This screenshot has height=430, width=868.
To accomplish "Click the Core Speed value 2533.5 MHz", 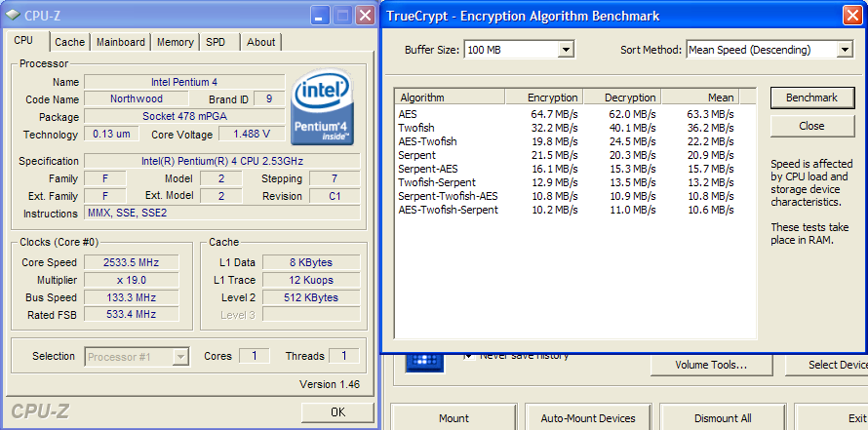I will [x=132, y=262].
